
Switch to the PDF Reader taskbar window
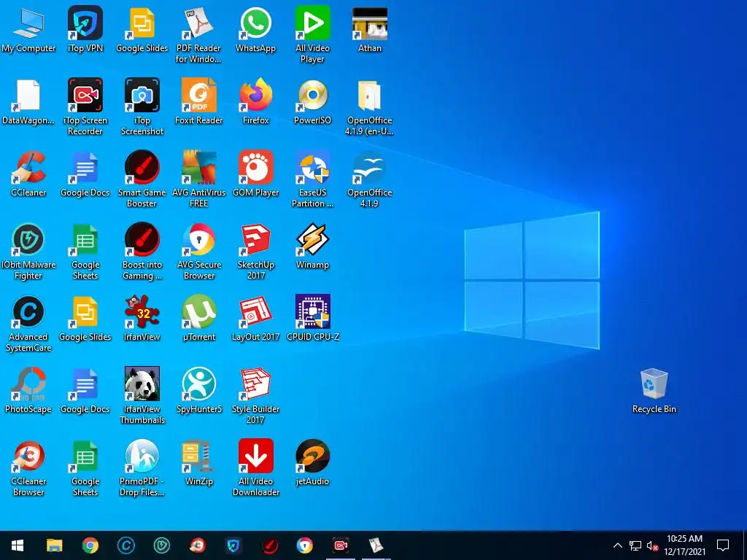[376, 545]
